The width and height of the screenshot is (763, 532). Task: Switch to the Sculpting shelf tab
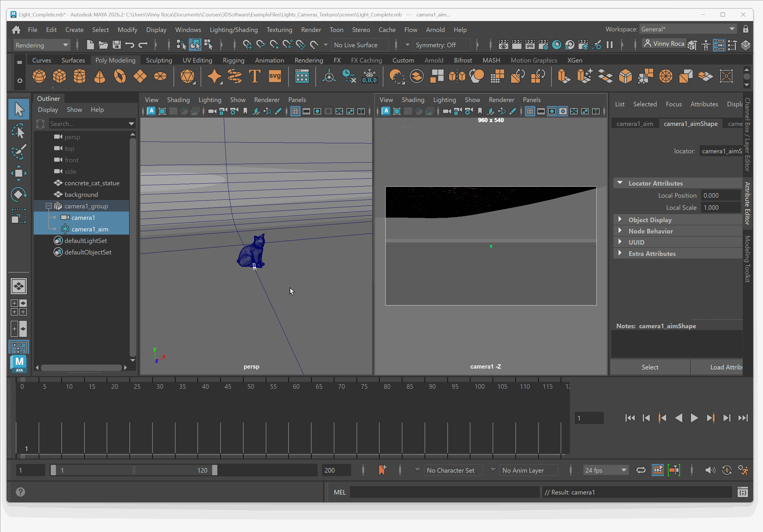pos(159,60)
